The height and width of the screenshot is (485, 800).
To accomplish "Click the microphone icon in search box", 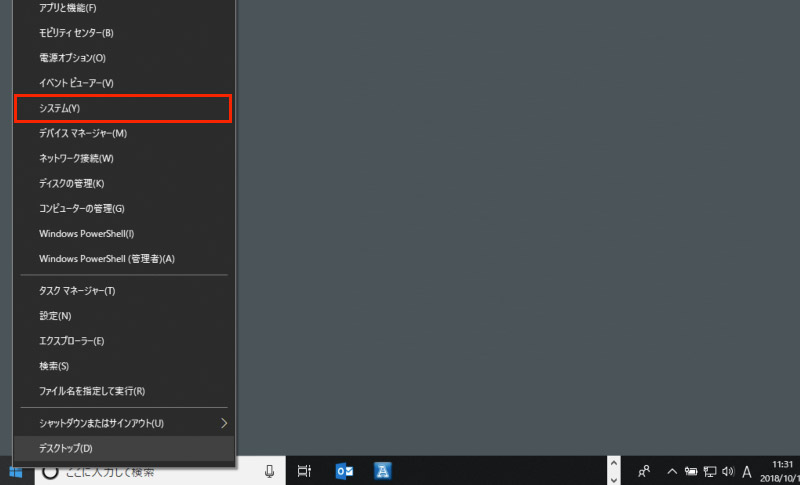I will (269, 472).
